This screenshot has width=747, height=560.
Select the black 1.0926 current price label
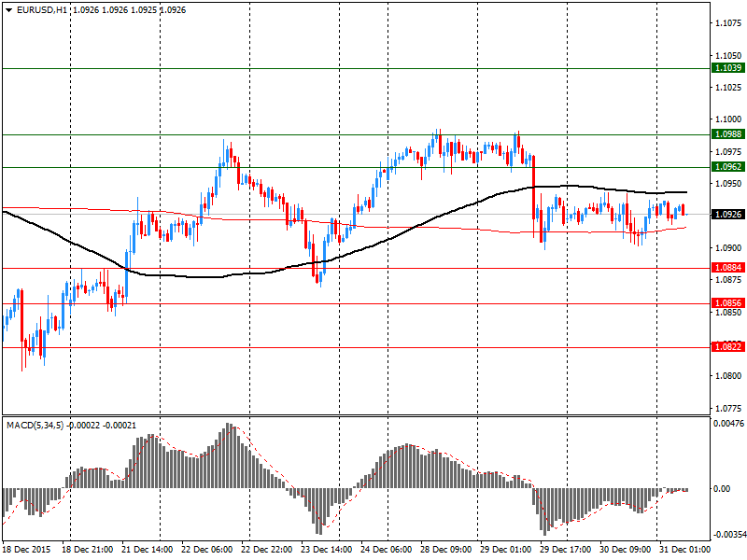(x=728, y=215)
